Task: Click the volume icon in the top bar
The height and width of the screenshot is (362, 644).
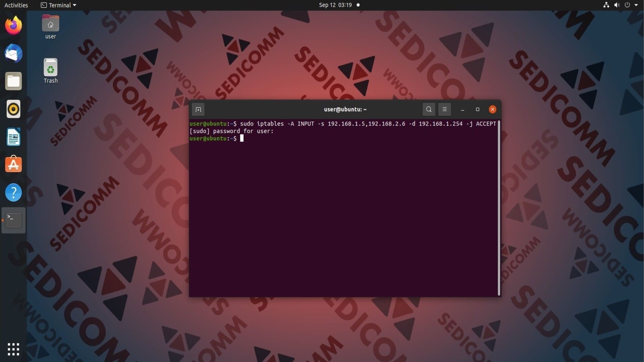Action: click(617, 5)
